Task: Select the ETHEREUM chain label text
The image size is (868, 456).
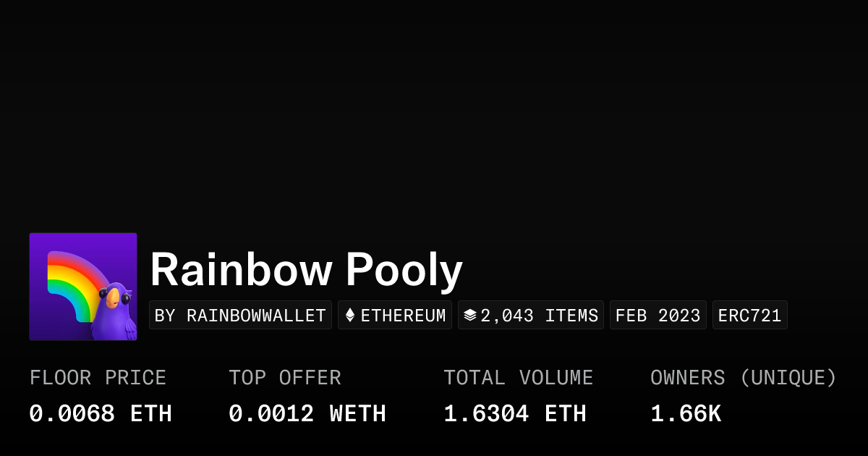Action: tap(403, 316)
